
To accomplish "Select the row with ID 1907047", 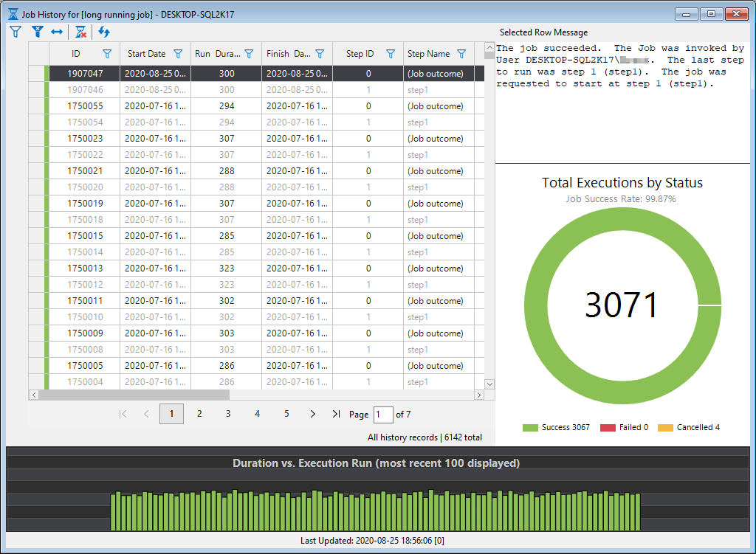I will [x=256, y=74].
